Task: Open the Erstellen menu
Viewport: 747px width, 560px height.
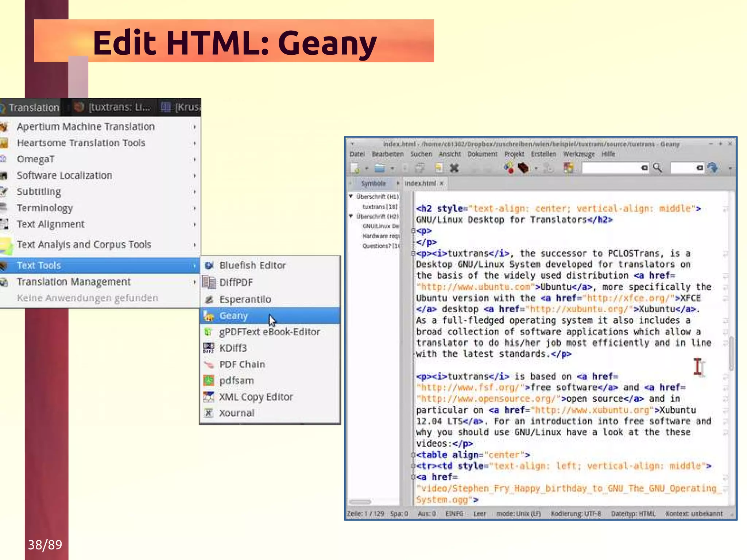Action: click(543, 154)
